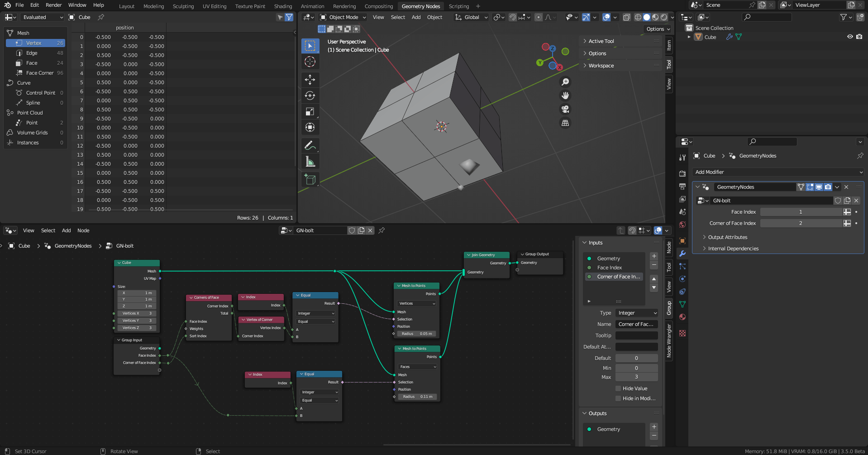
Task: Toggle Cube visibility in the Outliner
Action: tap(850, 37)
